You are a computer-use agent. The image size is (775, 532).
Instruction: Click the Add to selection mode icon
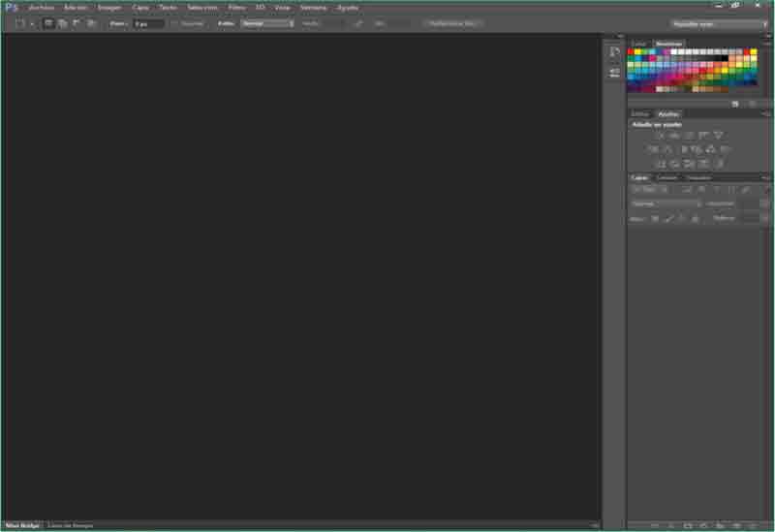pos(62,22)
